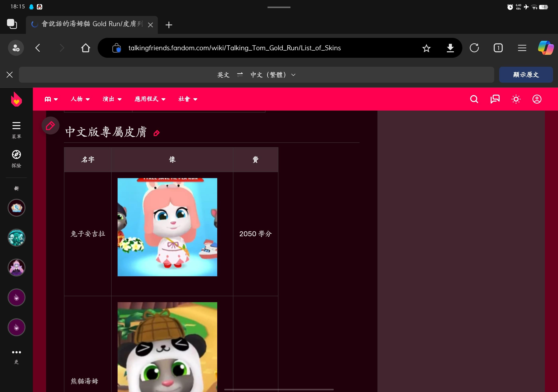Launch the Copilot assistant
558x392 pixels.
(546, 48)
